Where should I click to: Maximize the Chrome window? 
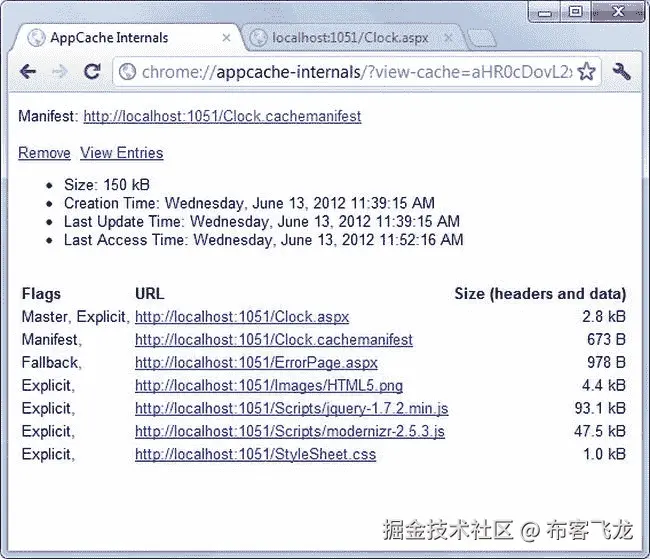[x=575, y=12]
